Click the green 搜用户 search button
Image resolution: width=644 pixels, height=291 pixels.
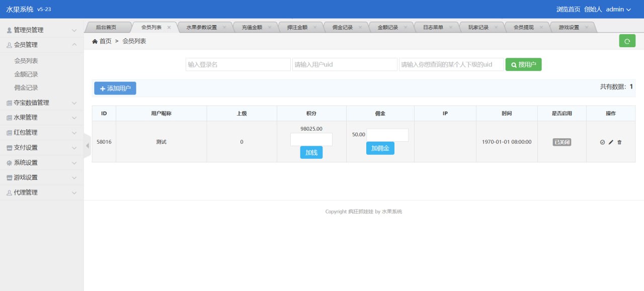coord(523,64)
